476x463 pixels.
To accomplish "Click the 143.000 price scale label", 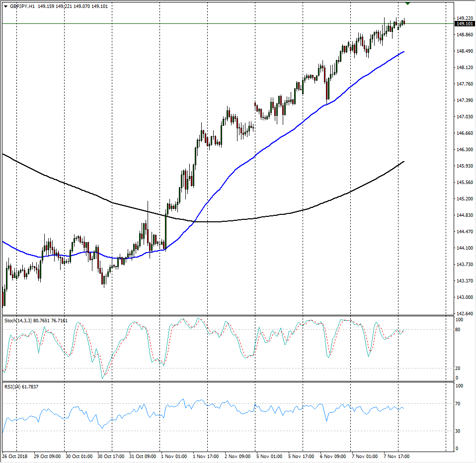I will pyautogui.click(x=465, y=297).
